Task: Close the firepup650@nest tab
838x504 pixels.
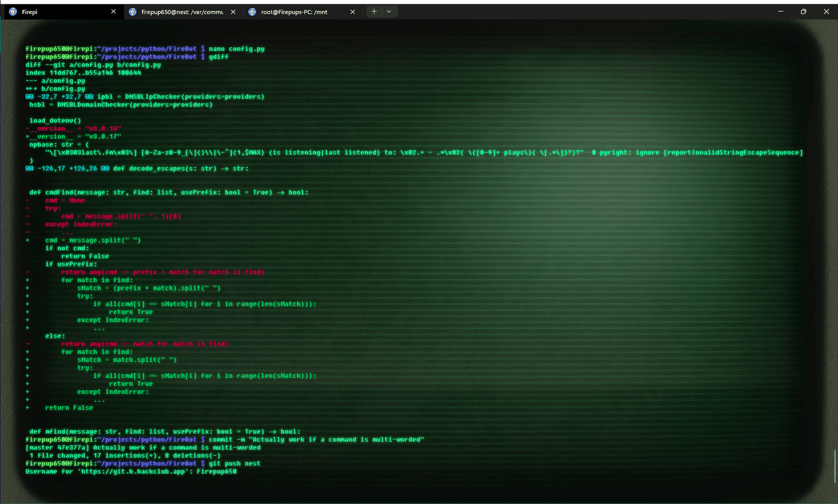Action: pos(233,12)
